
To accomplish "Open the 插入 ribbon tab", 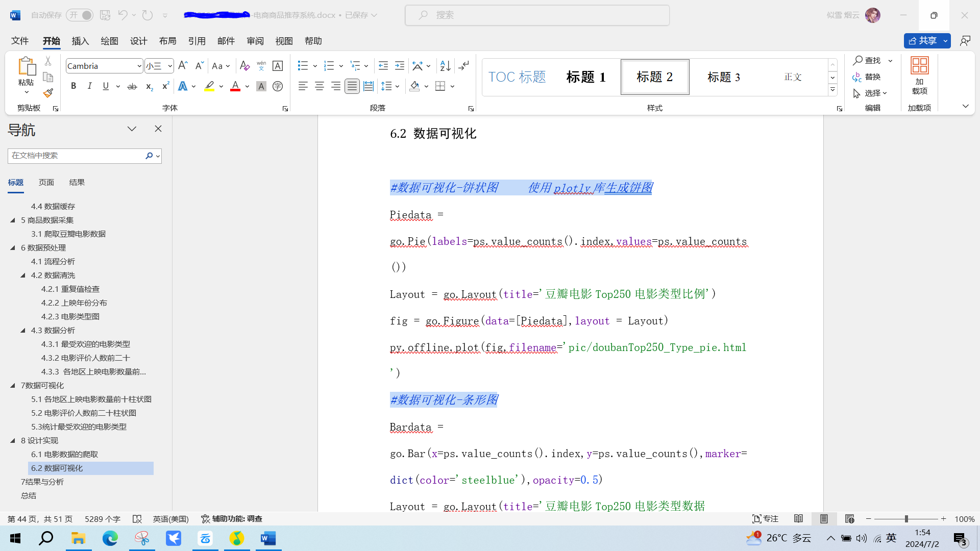I will 80,41.
